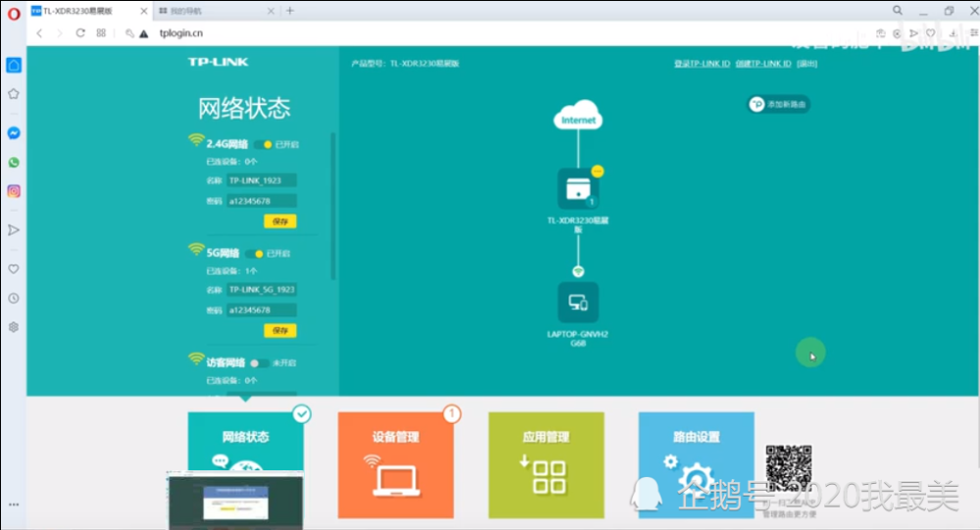Viewport: 980px width, 530px height.
Task: Open easy setup sliders icon
Action: click(974, 33)
